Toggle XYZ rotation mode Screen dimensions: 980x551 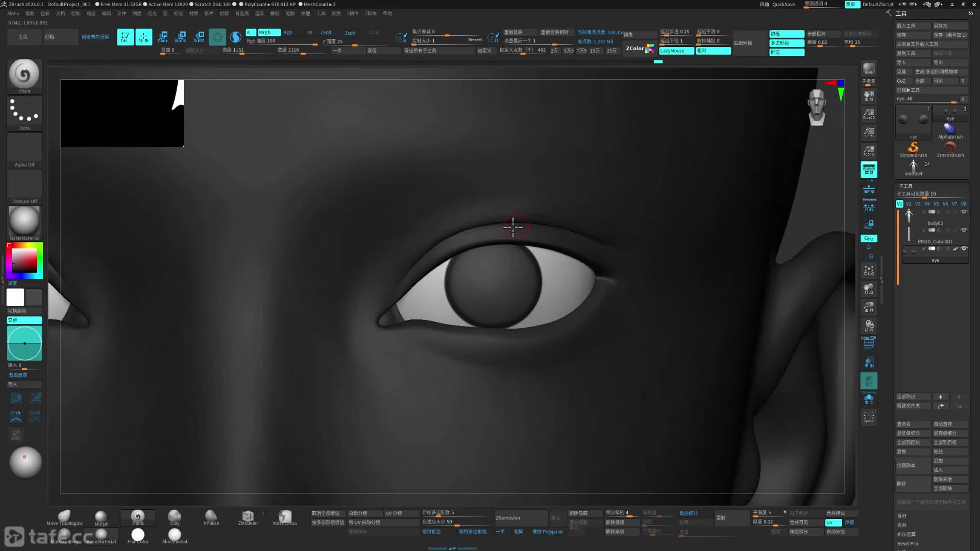click(x=869, y=238)
